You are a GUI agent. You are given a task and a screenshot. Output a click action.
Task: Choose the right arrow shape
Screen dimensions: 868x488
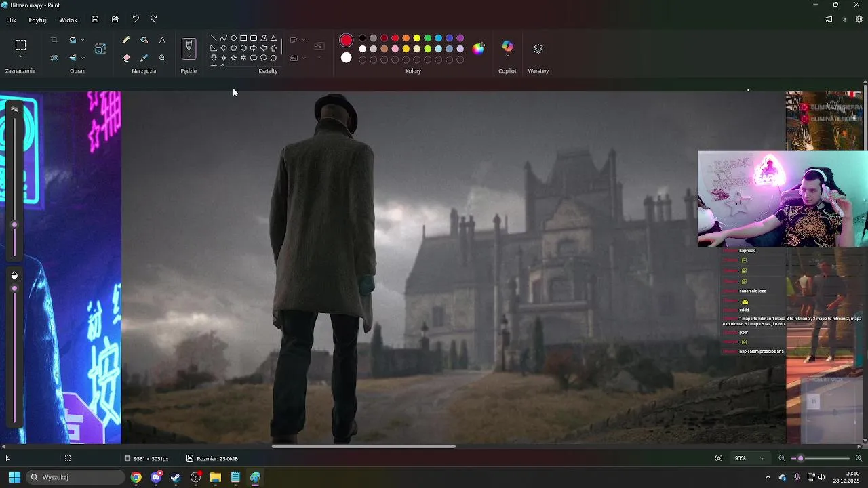254,48
